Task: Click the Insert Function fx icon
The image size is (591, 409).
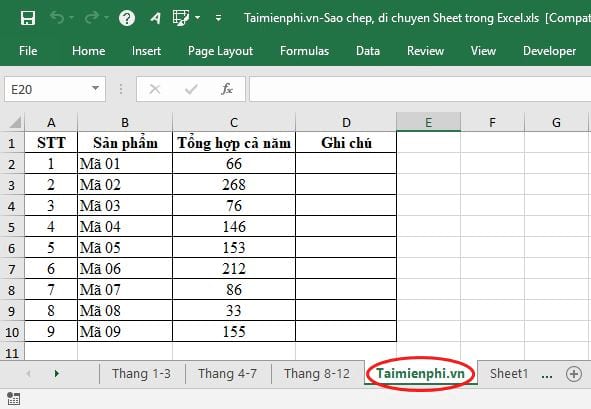Action: 227,89
